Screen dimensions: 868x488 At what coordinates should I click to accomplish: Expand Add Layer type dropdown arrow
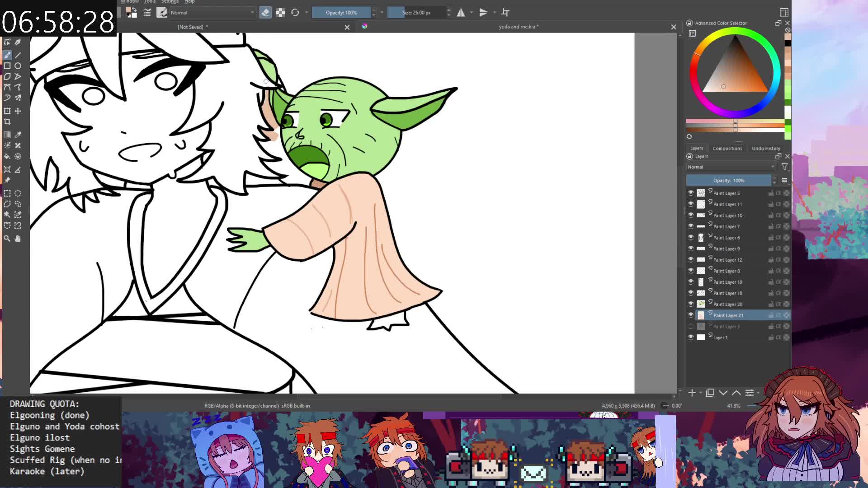click(x=700, y=393)
